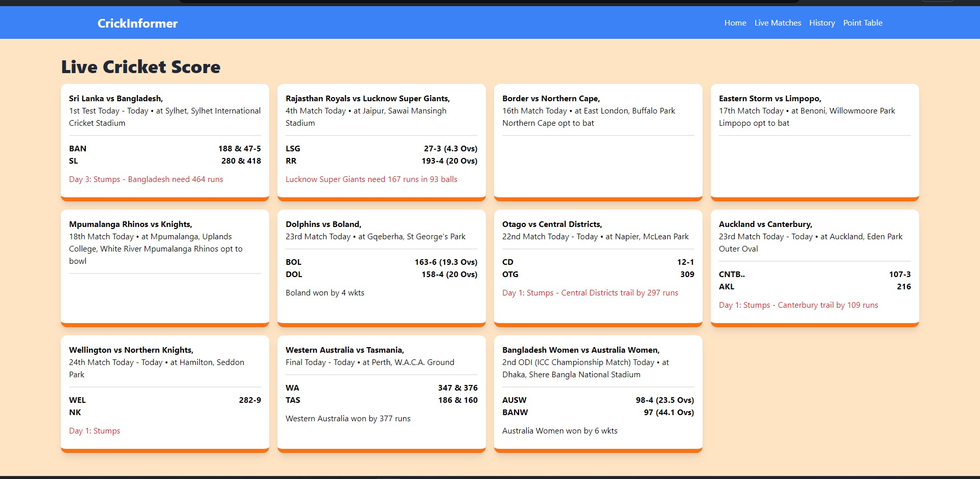The width and height of the screenshot is (980, 479).
Task: Select Bangladesh Women vs Australia Women card
Action: 598,391
